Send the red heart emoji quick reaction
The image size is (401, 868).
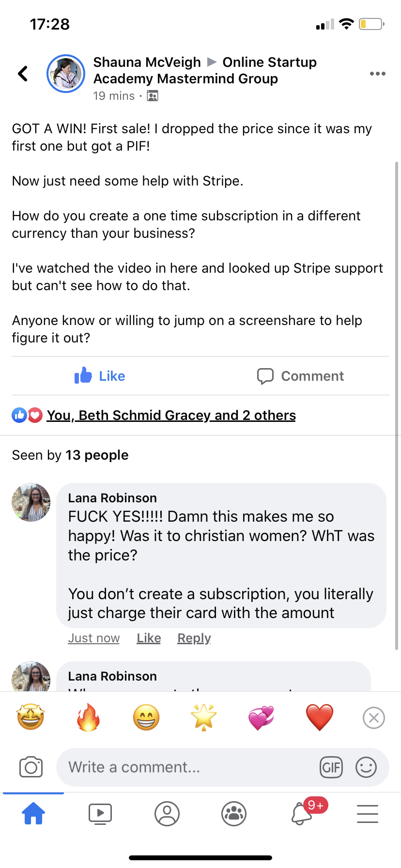click(x=320, y=717)
